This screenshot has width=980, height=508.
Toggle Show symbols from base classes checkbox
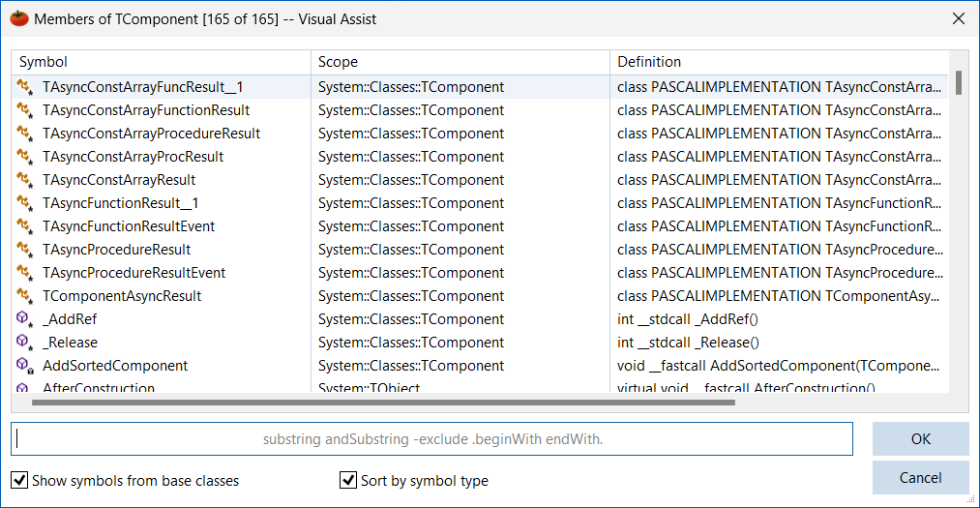pyautogui.click(x=19, y=480)
